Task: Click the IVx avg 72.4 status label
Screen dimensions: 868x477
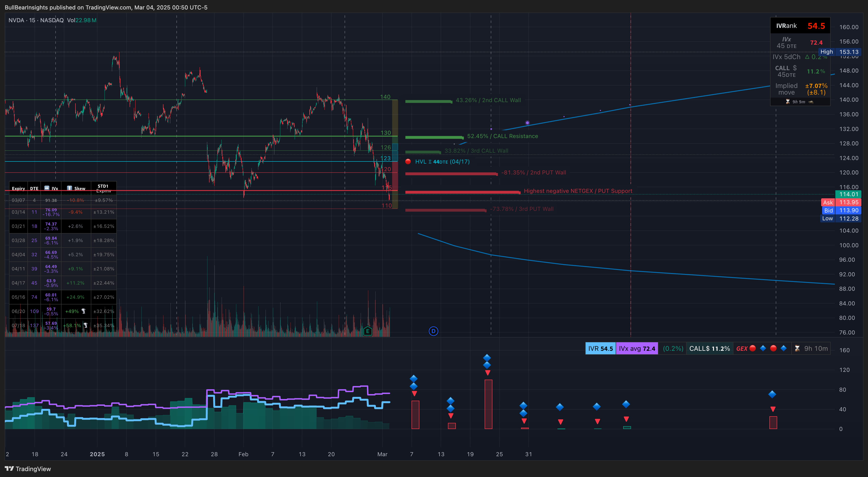Action: [637, 348]
